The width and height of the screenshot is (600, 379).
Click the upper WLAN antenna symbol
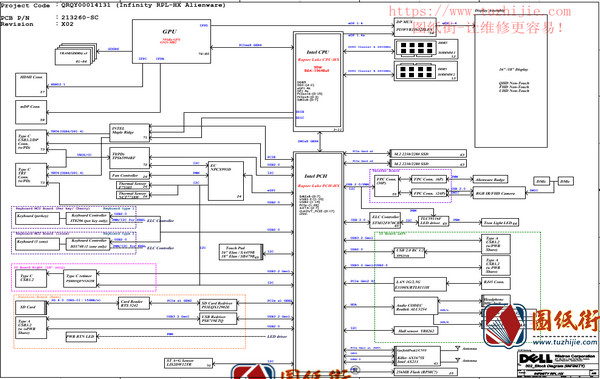pos(457,348)
